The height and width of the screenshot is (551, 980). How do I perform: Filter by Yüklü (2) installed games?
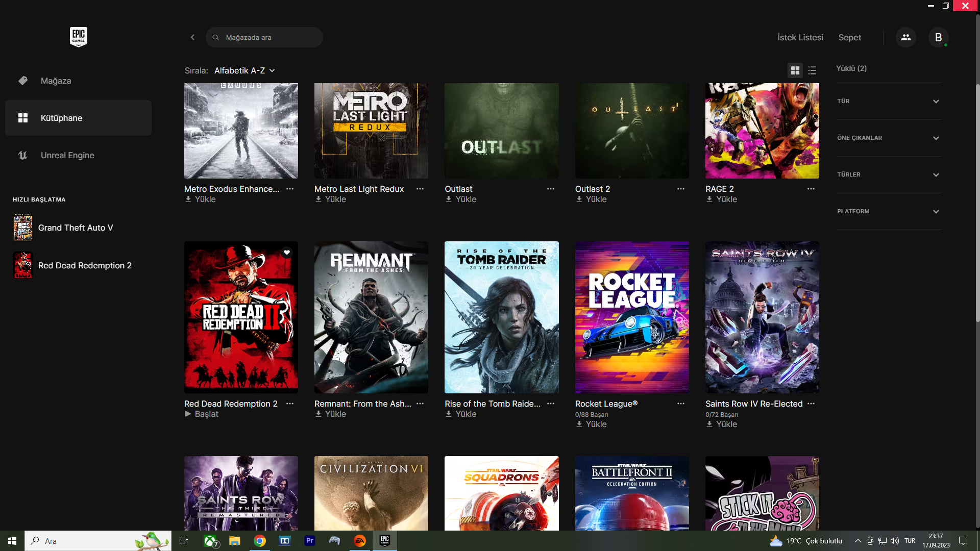point(851,68)
